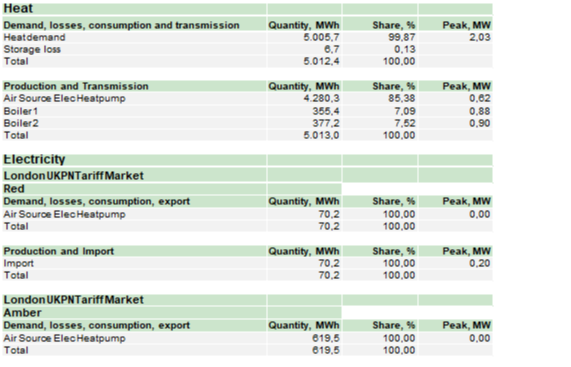The height and width of the screenshot is (367, 571).
Task: Click the Boiler2 row label
Action: click(21, 123)
